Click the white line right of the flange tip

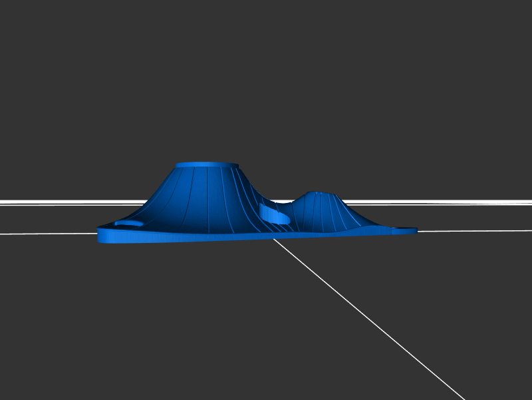[x=472, y=231]
